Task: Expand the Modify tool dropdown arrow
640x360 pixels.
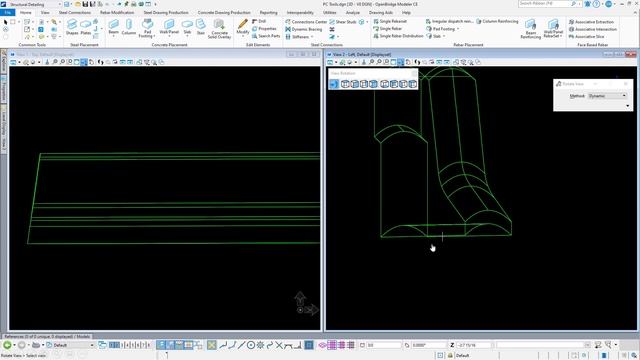Action: [x=243, y=36]
